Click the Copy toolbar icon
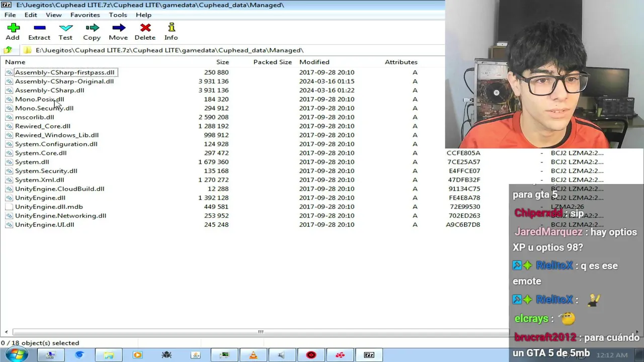The height and width of the screenshot is (362, 644). 92,28
